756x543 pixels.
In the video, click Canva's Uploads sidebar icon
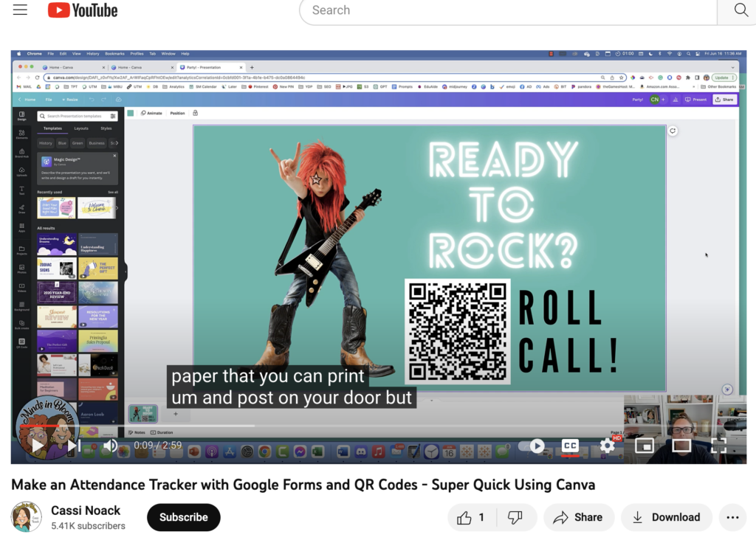pos(21,171)
